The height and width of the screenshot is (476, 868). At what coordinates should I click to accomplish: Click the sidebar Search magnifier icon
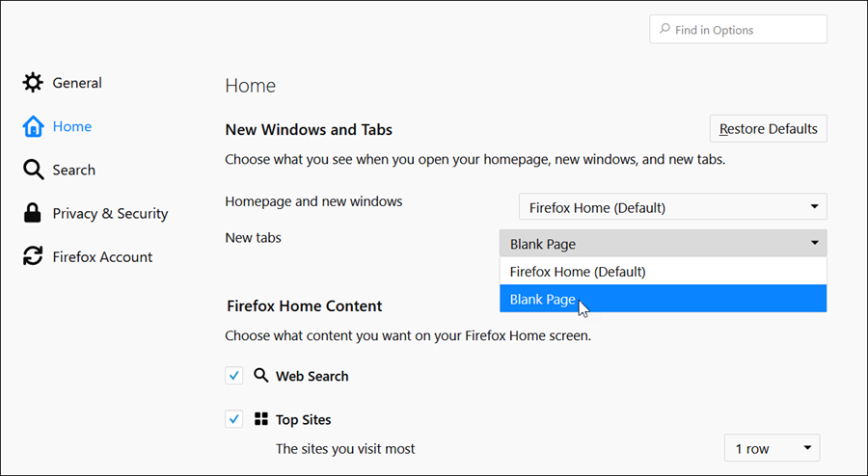click(33, 170)
